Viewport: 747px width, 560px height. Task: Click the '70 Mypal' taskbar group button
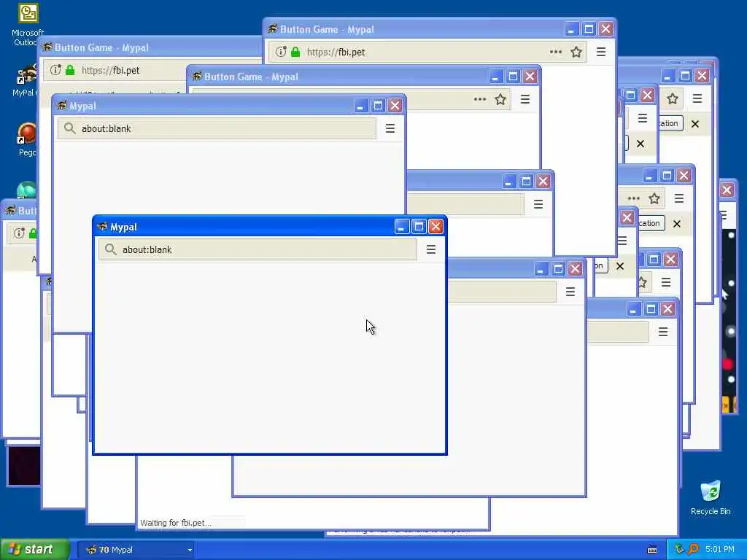coord(135,550)
